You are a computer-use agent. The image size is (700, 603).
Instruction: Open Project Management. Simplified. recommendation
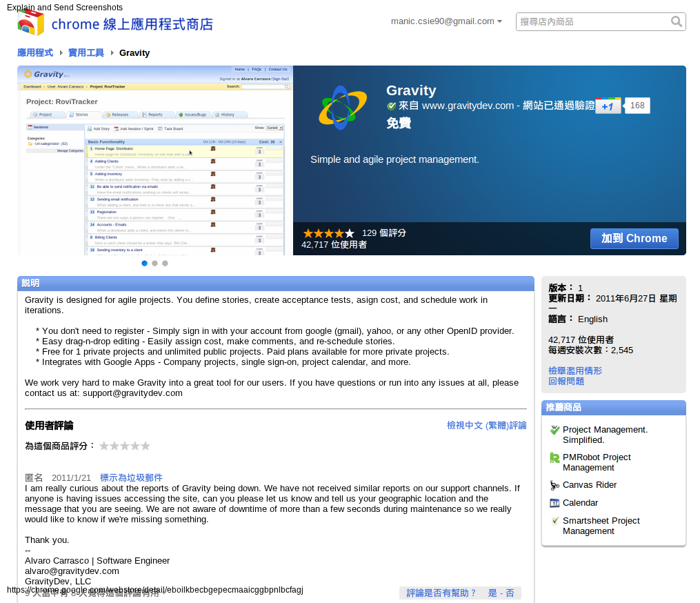click(x=605, y=435)
